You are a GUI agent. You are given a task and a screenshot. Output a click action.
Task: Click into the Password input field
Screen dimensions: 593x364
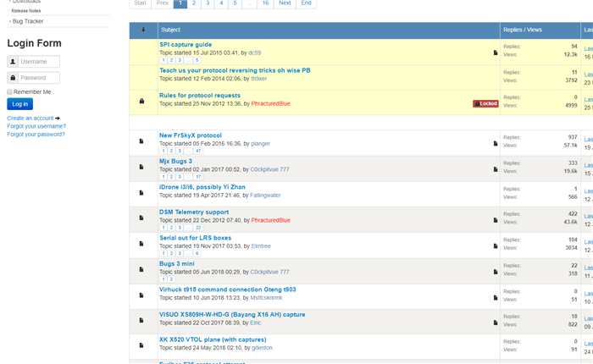pos(39,78)
